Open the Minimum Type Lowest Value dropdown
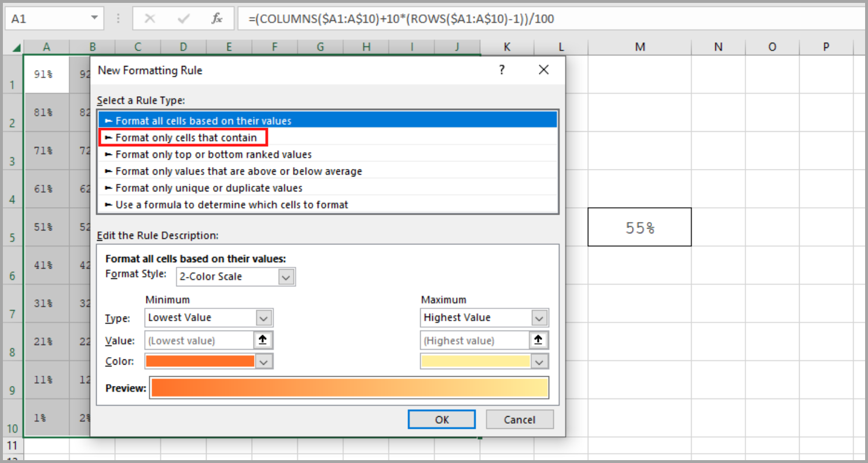868x463 pixels. 263,318
